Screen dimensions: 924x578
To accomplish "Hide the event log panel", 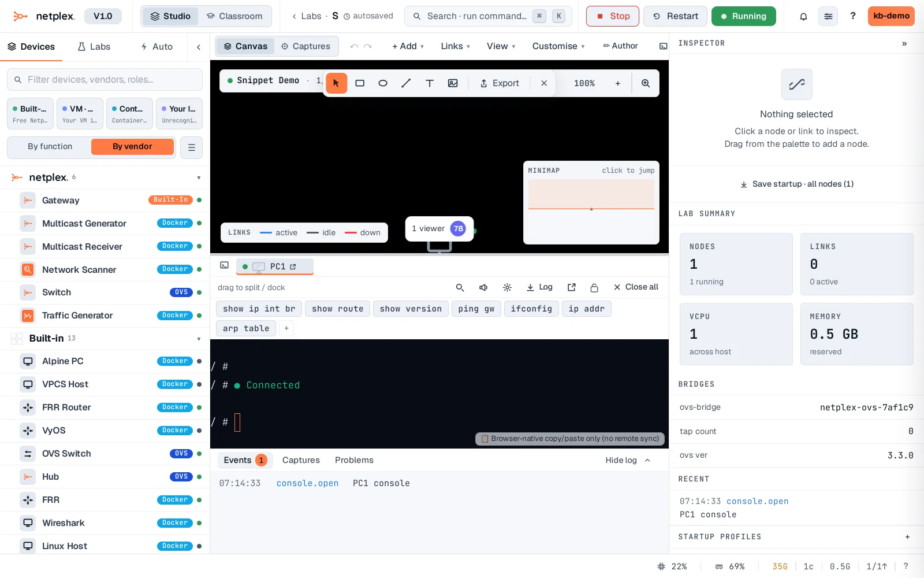I will 628,460.
